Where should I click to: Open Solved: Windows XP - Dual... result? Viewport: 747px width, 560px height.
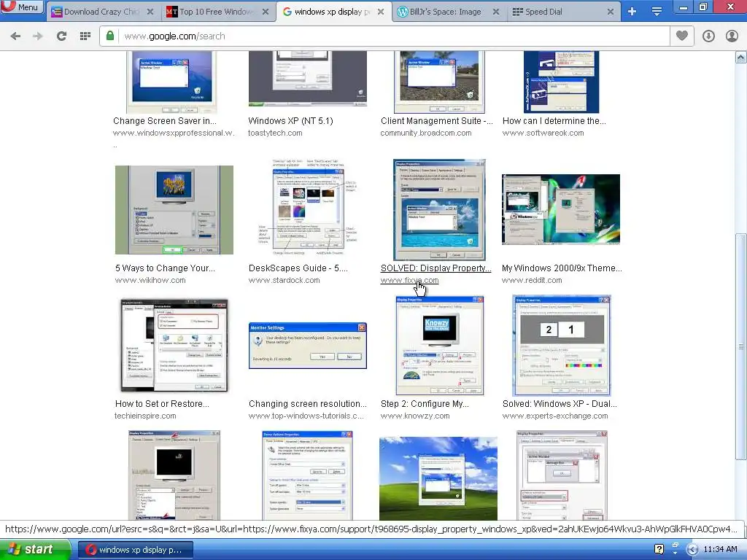click(560, 404)
